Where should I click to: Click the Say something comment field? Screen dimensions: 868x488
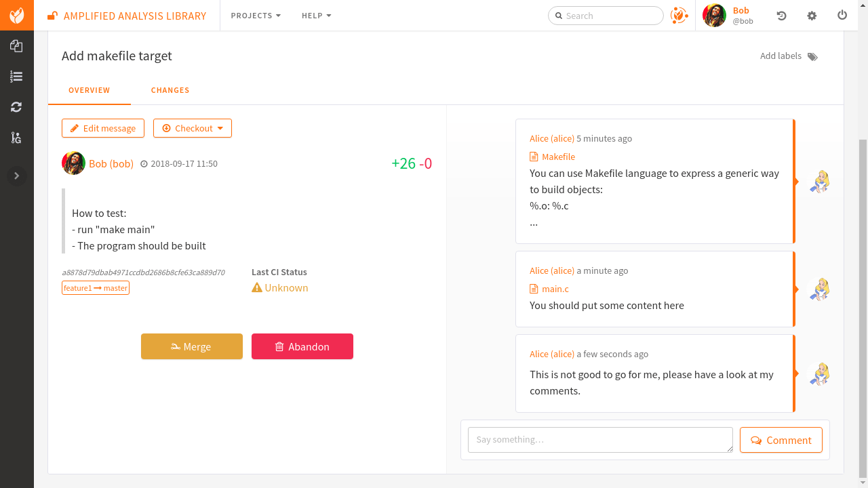(x=600, y=439)
